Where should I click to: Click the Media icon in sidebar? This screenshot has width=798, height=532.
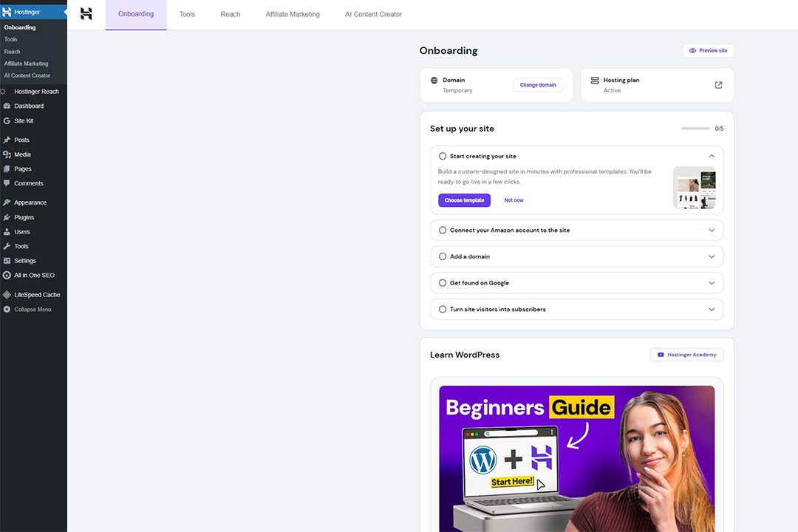(x=7, y=154)
